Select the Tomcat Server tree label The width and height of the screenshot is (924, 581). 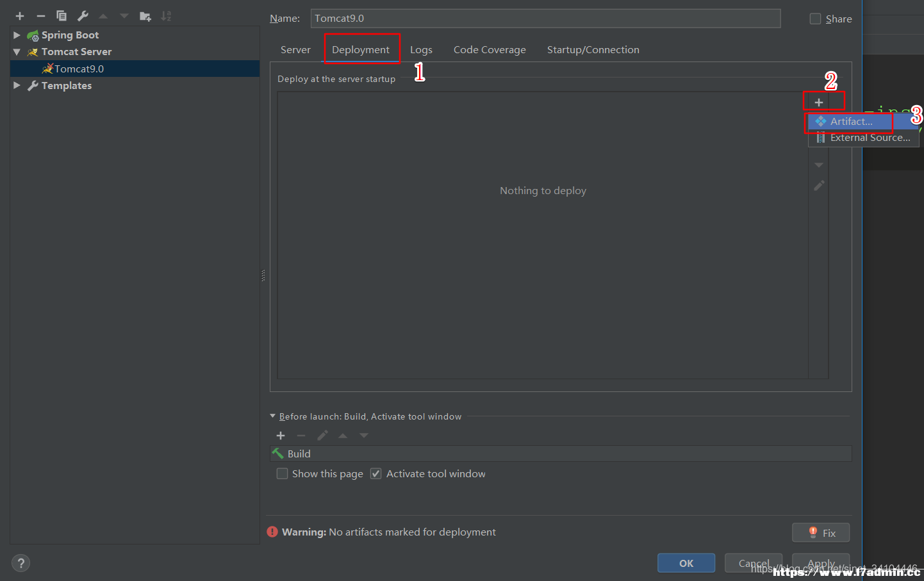pyautogui.click(x=76, y=52)
